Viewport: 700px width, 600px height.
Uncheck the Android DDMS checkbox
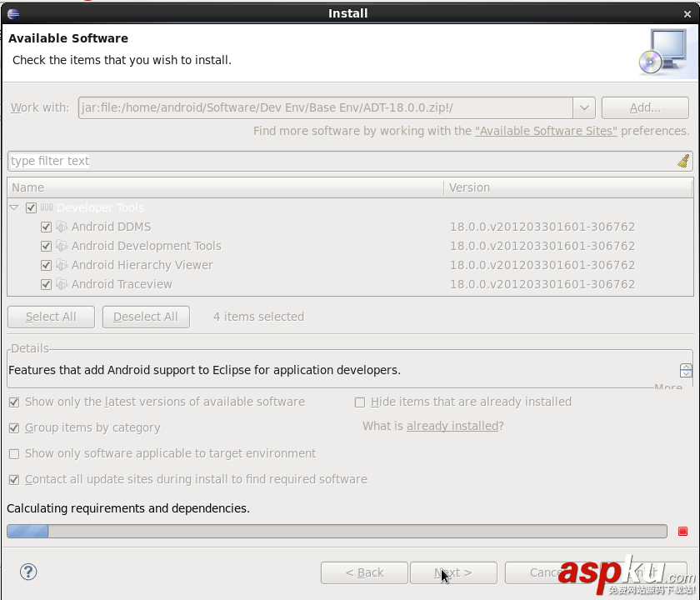[x=46, y=227]
